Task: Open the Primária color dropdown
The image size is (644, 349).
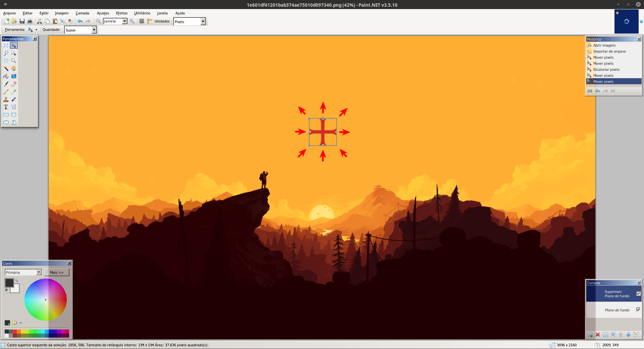Action: pyautogui.click(x=39, y=272)
